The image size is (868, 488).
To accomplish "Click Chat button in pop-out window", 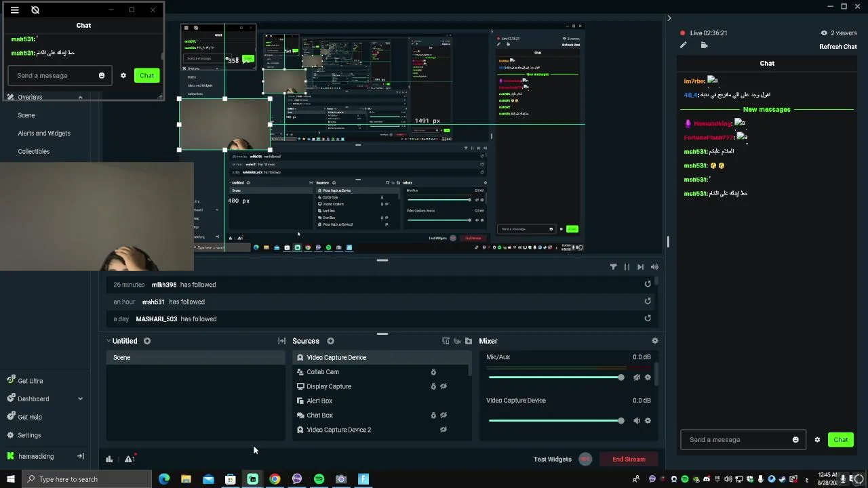I will click(147, 75).
